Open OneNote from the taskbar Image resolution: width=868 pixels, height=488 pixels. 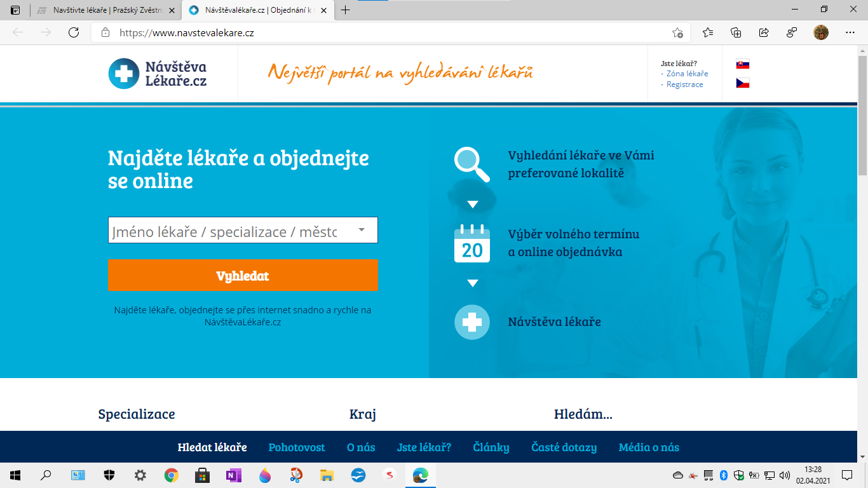coord(234,475)
